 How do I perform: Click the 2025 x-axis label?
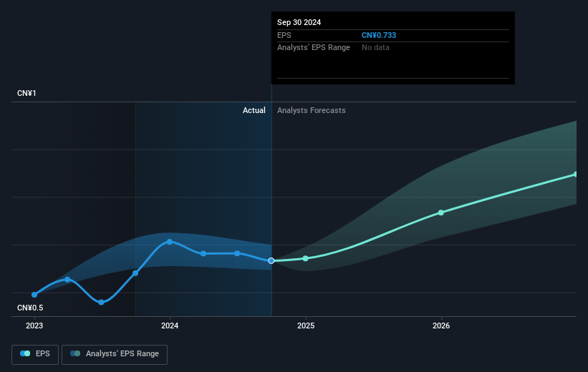coord(306,326)
